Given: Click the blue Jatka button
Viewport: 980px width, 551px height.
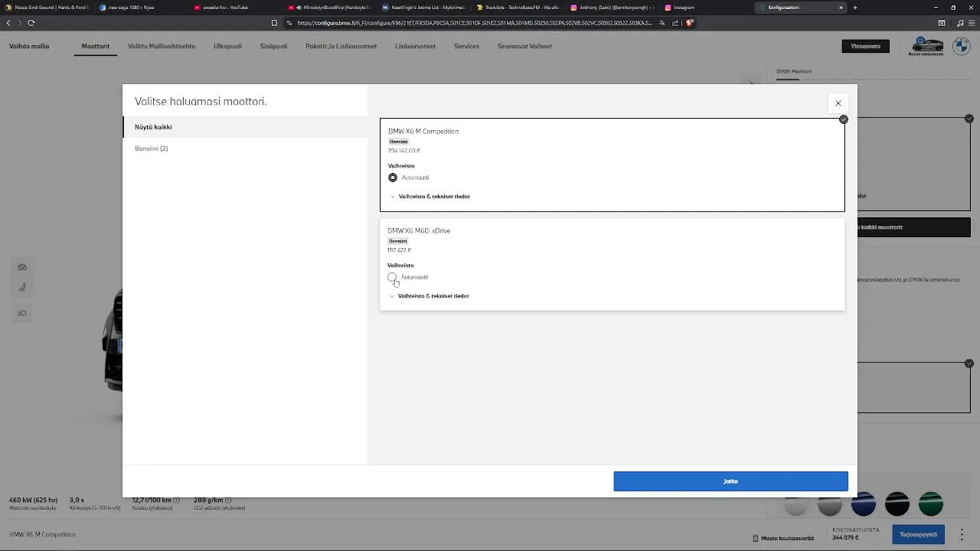Looking at the screenshot, I should click(730, 481).
